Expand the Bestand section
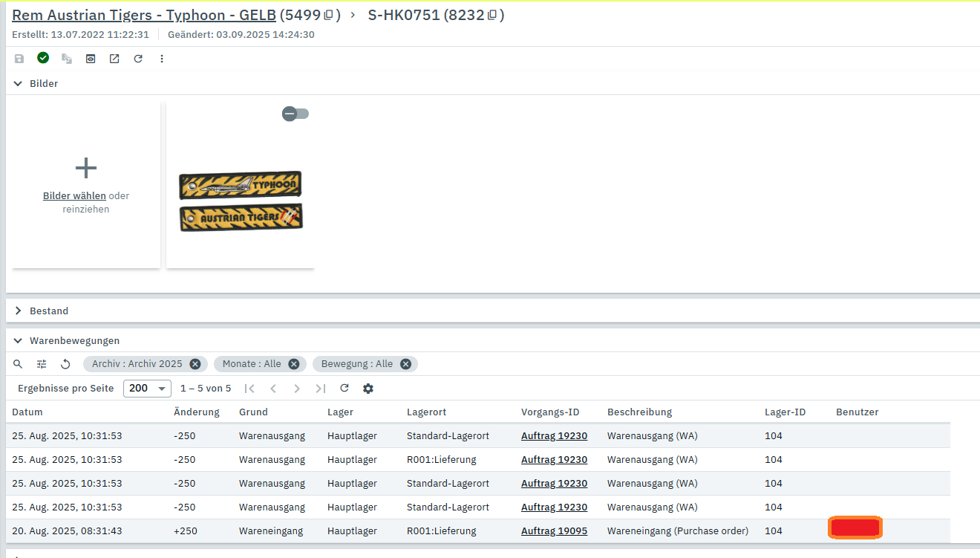 click(19, 311)
